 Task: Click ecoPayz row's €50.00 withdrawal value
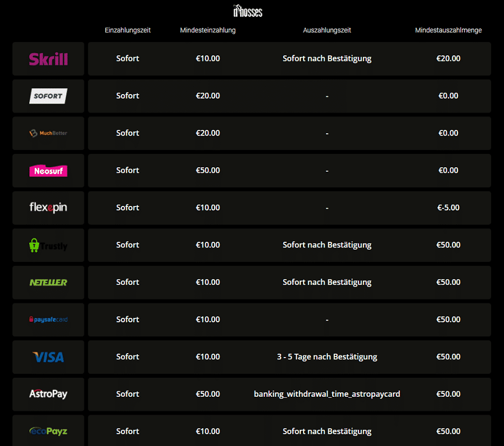448,431
